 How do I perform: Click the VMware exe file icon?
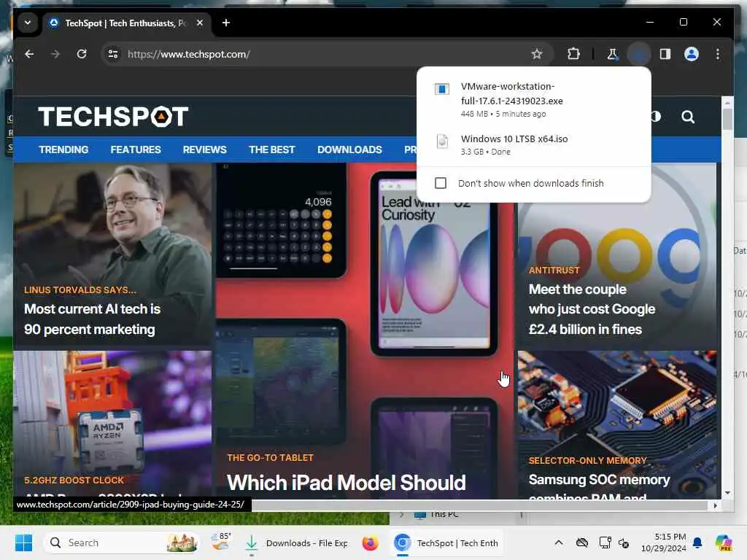coord(441,89)
